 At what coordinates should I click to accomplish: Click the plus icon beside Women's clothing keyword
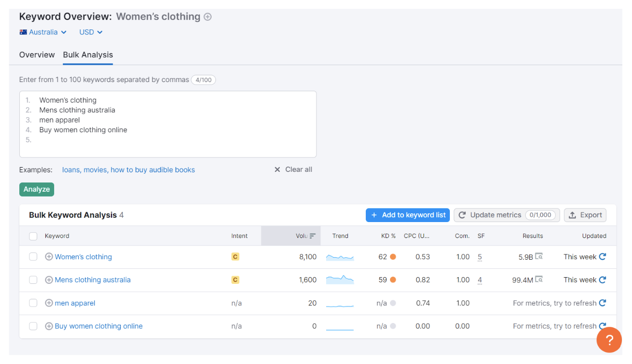tap(48, 256)
